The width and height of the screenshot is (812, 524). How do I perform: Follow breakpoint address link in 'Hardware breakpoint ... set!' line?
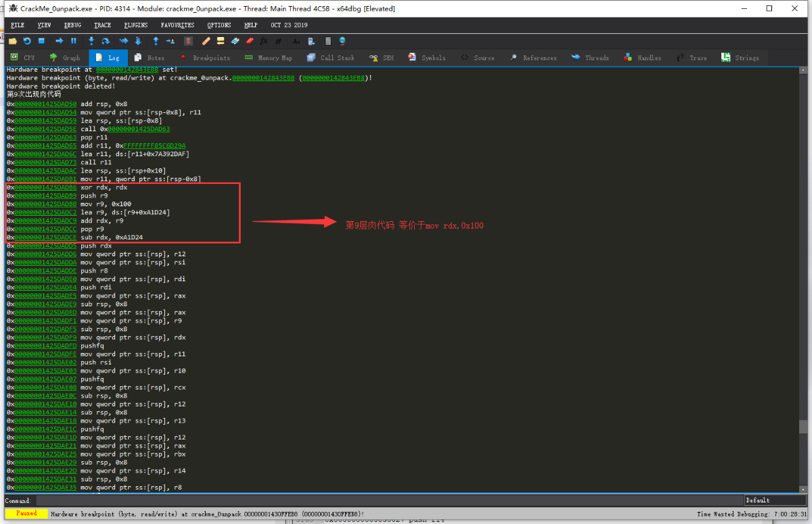click(x=127, y=70)
